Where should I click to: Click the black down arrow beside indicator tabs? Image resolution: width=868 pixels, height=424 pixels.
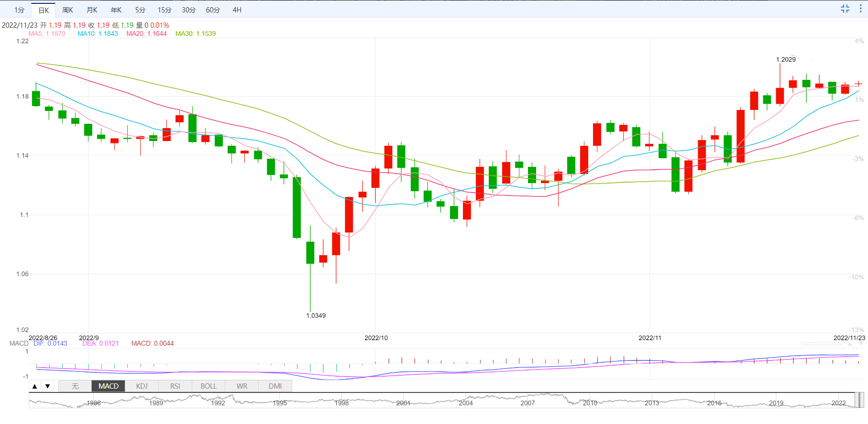pyautogui.click(x=47, y=386)
